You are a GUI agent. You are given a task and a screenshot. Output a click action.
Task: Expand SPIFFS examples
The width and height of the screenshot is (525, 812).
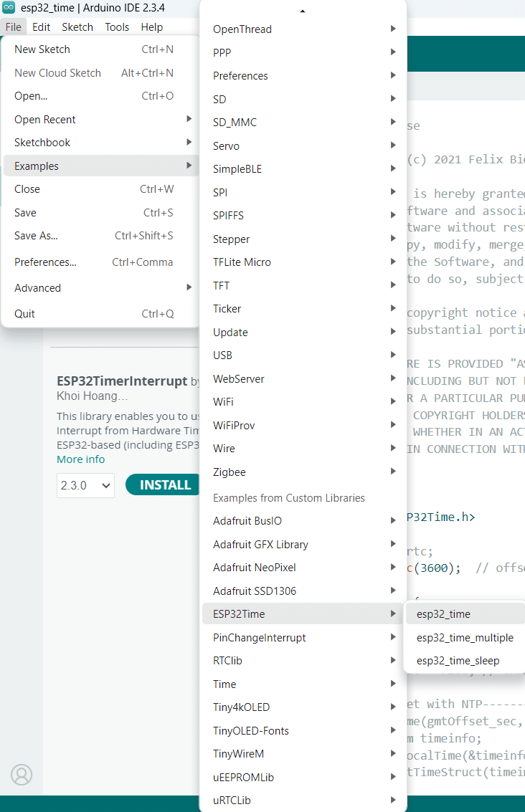[303, 216]
